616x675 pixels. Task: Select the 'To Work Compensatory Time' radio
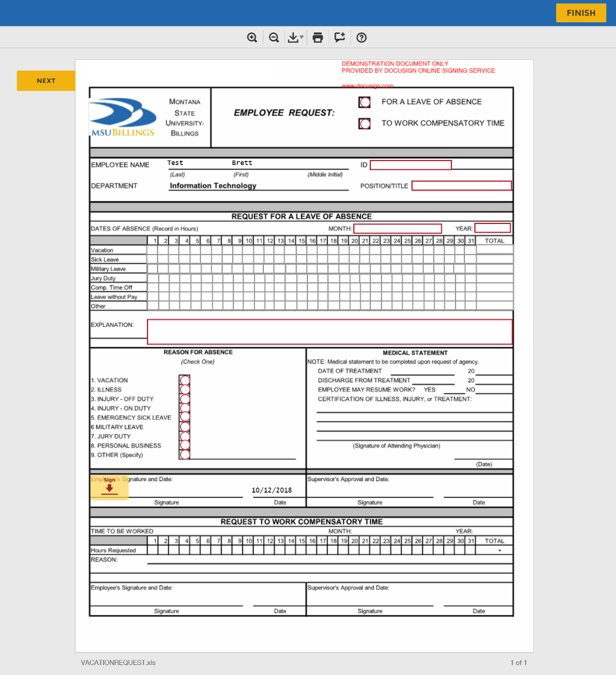(x=365, y=124)
